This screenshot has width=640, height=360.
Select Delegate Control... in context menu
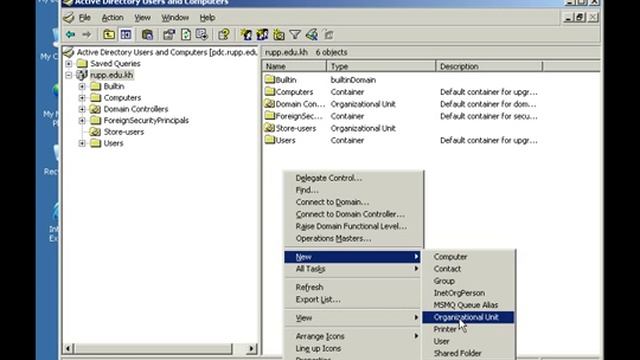pyautogui.click(x=353, y=178)
